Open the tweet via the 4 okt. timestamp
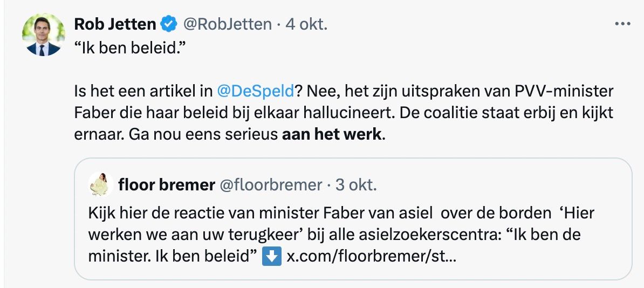Screen dimensions: 644x288 306,24
